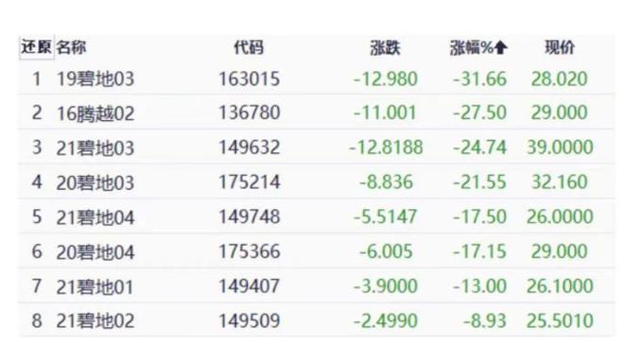Image resolution: width=624 pixels, height=364 pixels.
Task: Click change percent -17.15 cell
Action: point(479,251)
